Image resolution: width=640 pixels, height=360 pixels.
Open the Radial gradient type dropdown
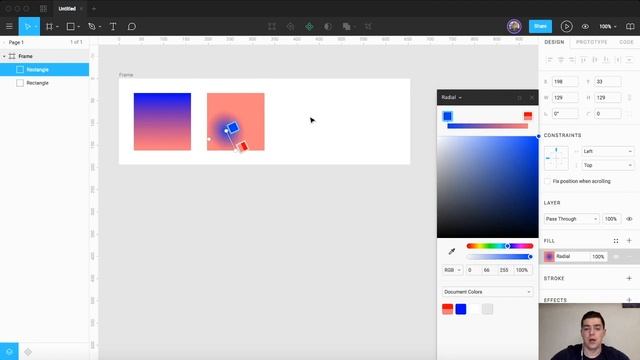451,98
